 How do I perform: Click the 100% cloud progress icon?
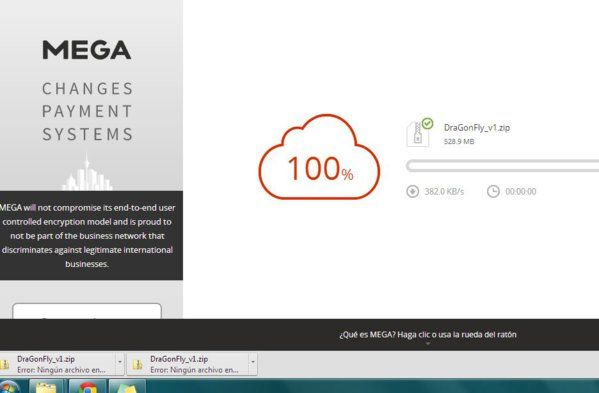coord(319,157)
